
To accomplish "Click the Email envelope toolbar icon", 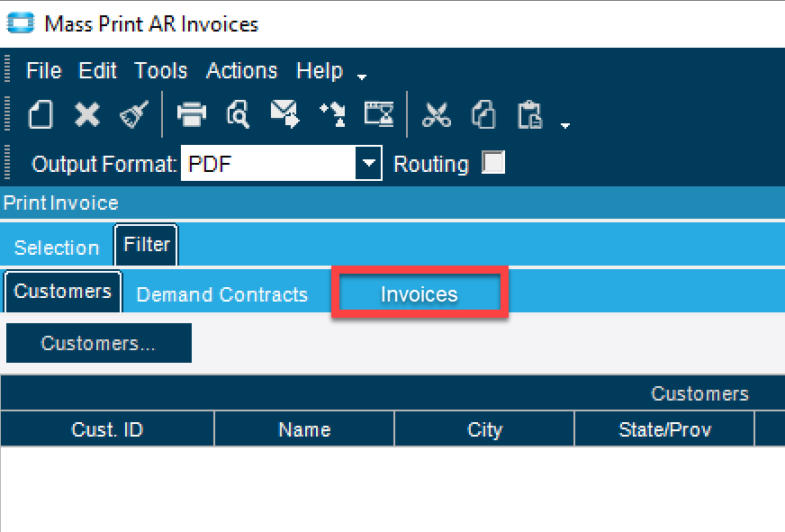I will click(284, 114).
